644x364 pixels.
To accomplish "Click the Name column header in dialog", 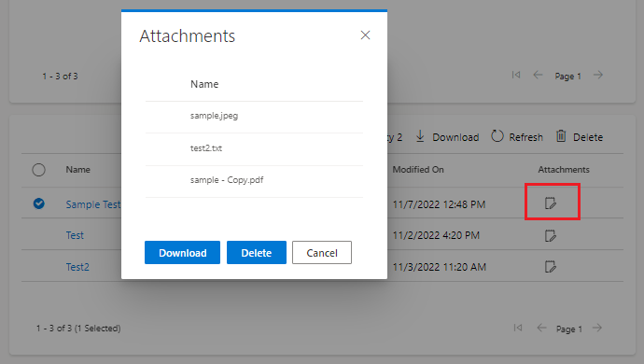I will [x=204, y=84].
